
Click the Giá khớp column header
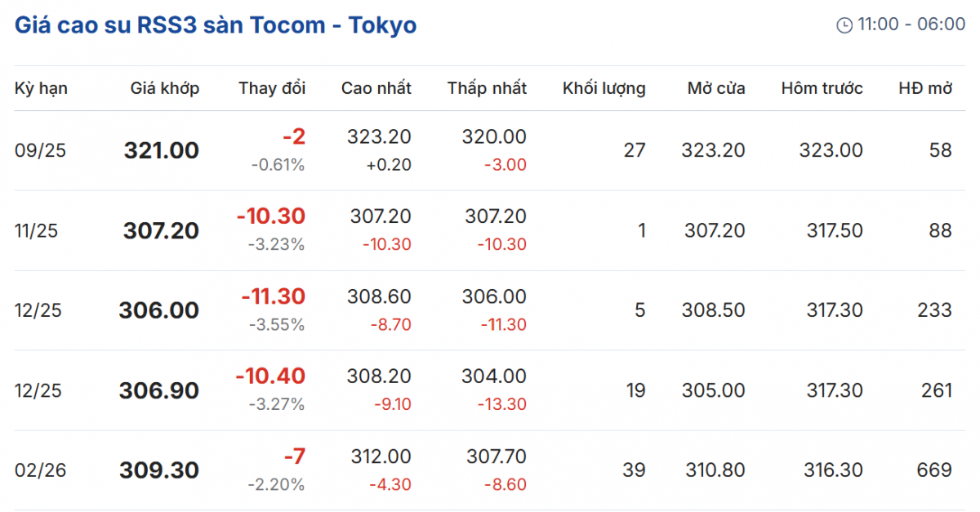click(x=165, y=88)
